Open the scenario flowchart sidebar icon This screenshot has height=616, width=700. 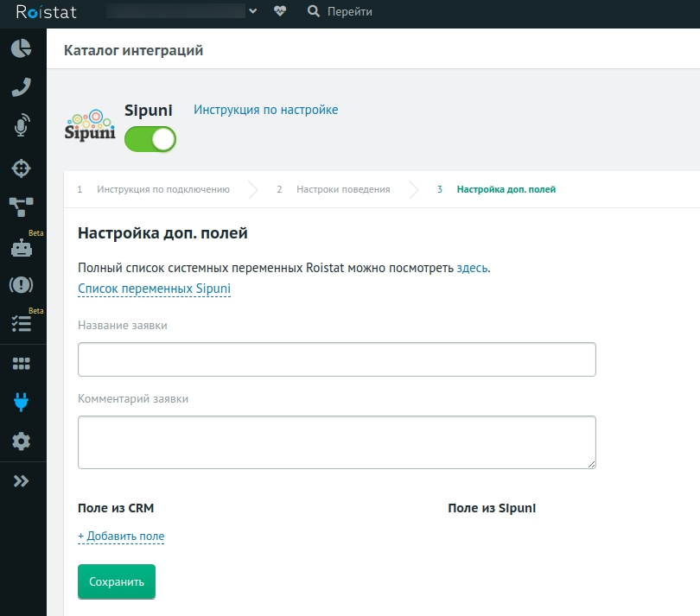click(x=21, y=207)
